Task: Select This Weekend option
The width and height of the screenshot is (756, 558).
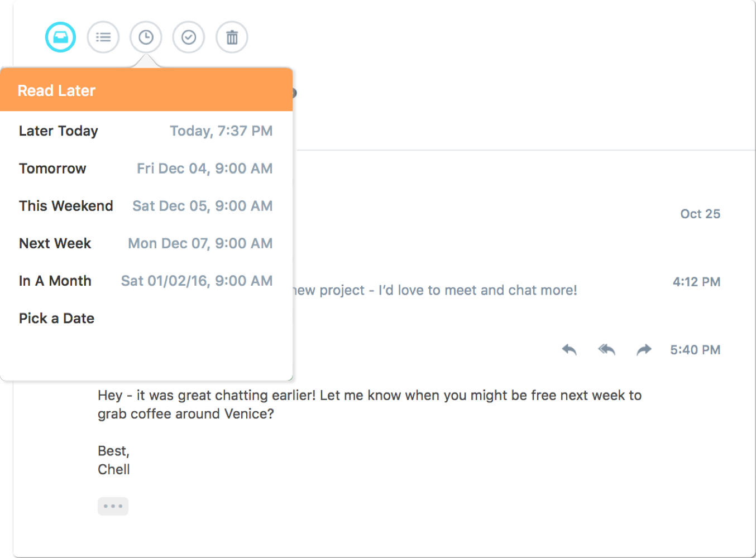Action: click(146, 206)
